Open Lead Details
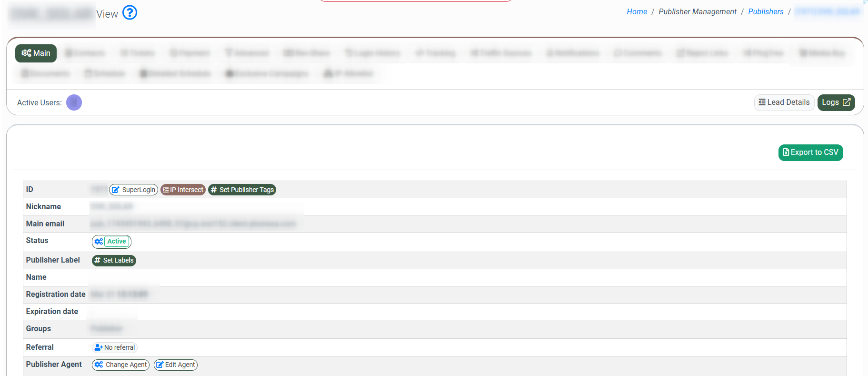Screen dimensions: 868x376 tap(784, 102)
